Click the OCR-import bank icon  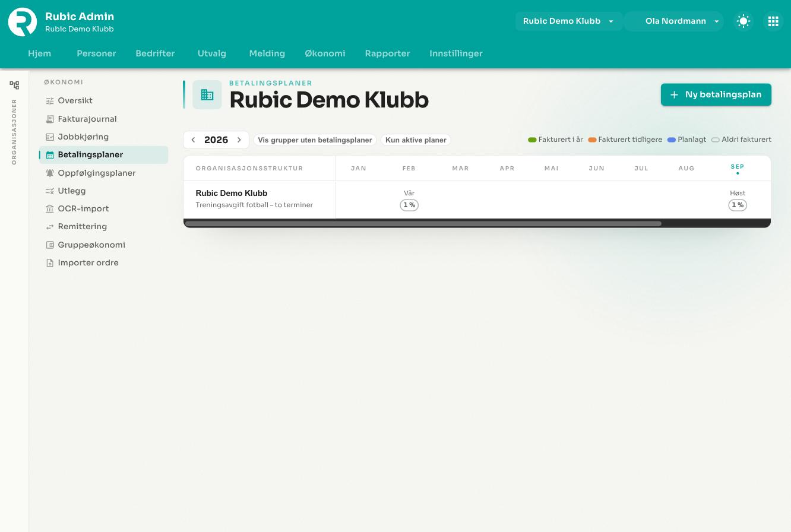point(50,209)
